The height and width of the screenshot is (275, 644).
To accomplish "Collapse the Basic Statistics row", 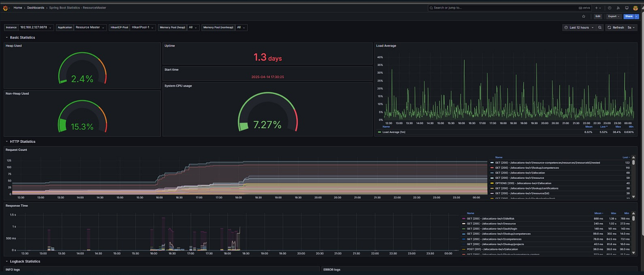I will click(20, 37).
